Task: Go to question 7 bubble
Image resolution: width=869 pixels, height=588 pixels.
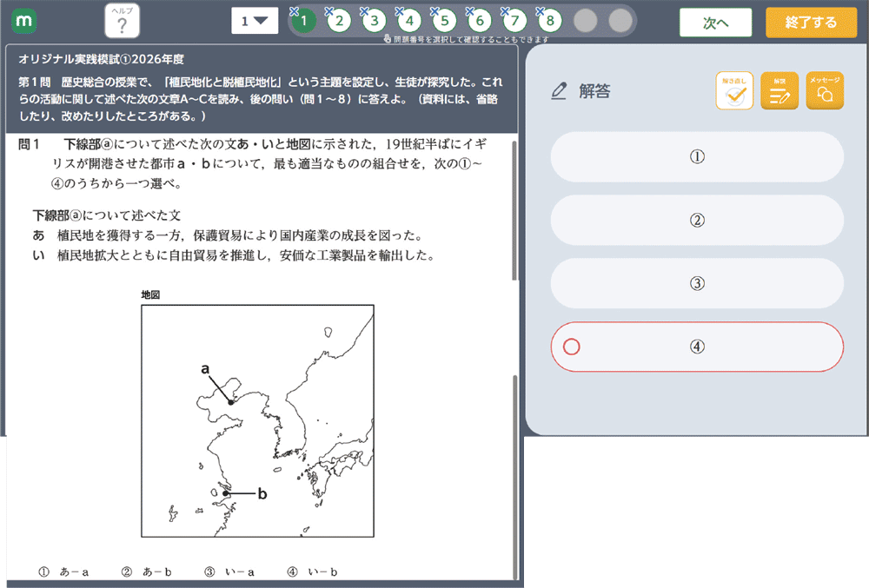Action: (514, 21)
